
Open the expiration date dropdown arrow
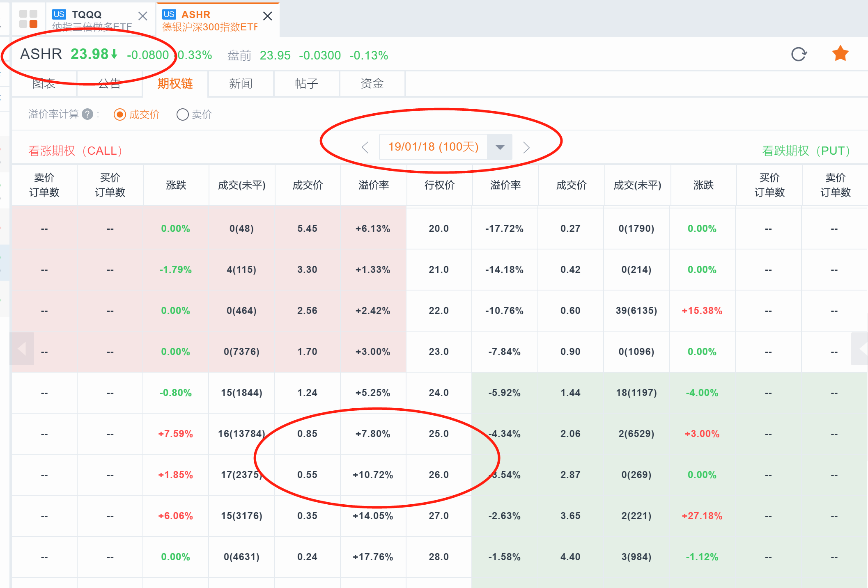pos(500,147)
